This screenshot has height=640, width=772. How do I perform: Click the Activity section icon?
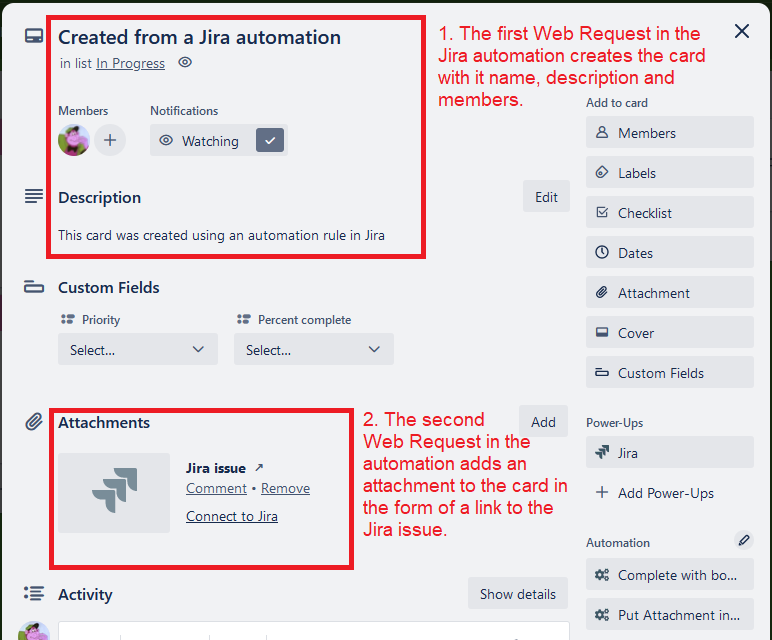pyautogui.click(x=34, y=593)
